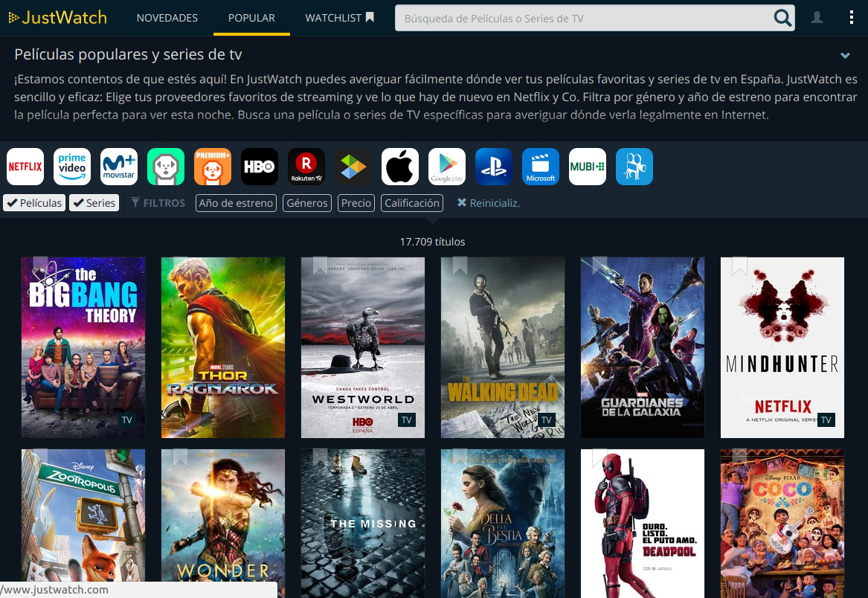Viewport: 868px width, 598px height.
Task: Open the Westworld poster
Action: (363, 348)
